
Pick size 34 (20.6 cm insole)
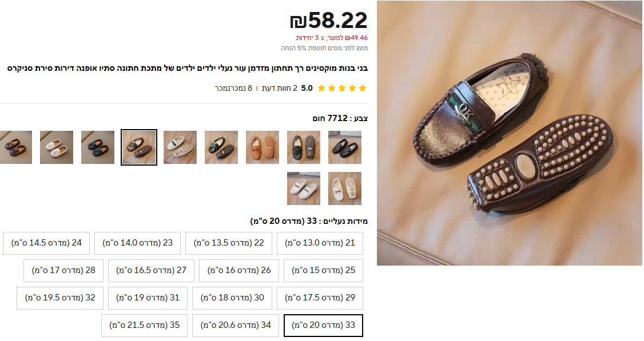click(x=236, y=326)
